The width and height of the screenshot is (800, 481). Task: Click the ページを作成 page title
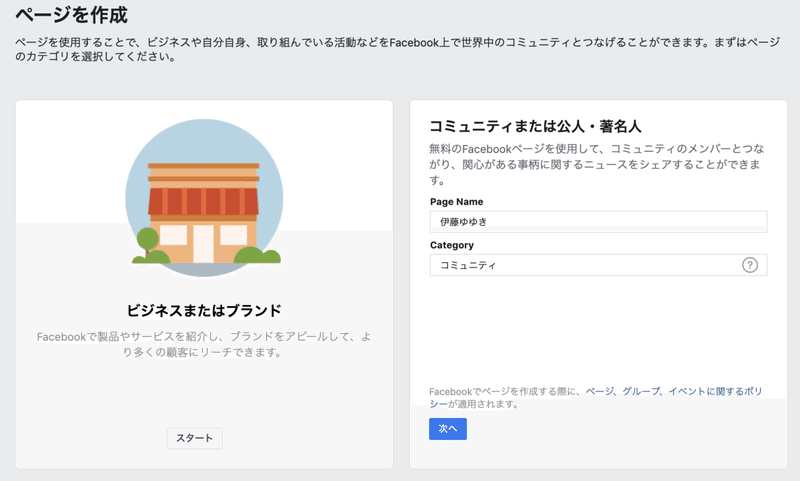coord(71,15)
